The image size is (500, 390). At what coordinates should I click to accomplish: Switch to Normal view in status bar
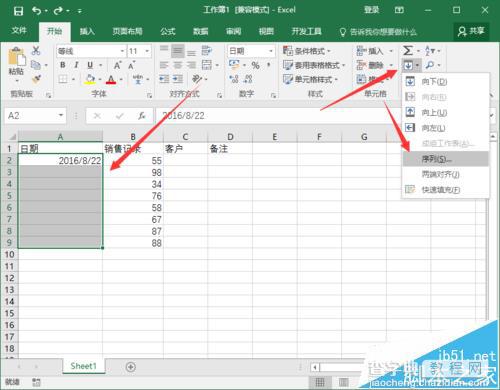320,382
